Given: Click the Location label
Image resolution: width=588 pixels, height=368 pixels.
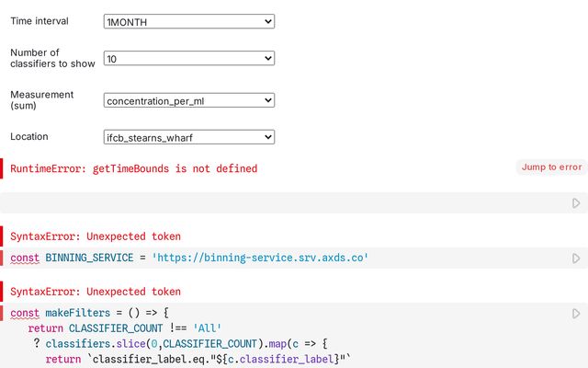Looking at the screenshot, I should click(x=29, y=137).
